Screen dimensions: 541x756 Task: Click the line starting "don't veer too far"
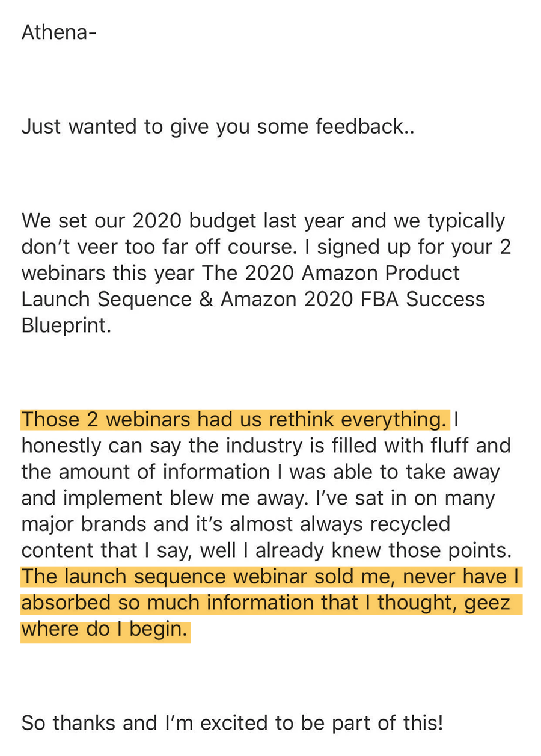[x=266, y=247]
